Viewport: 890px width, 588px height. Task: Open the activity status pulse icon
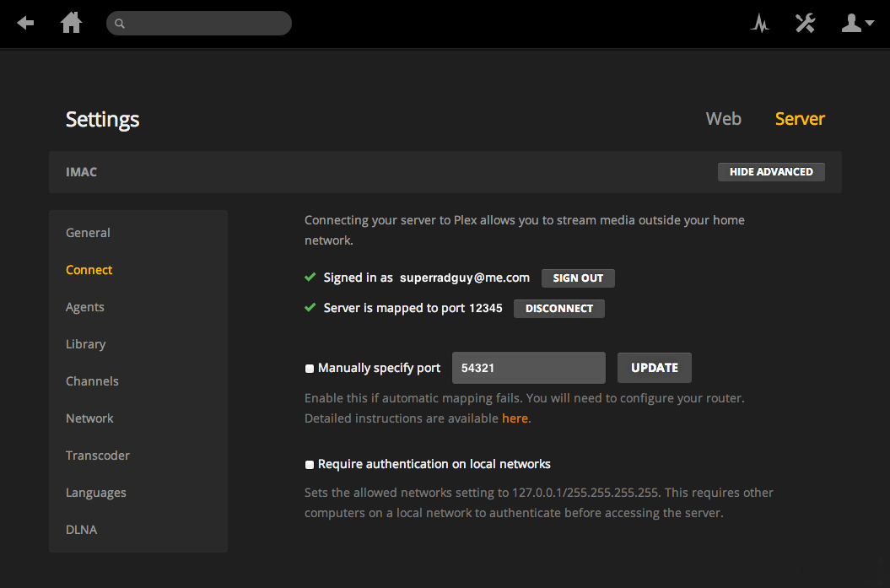(759, 23)
